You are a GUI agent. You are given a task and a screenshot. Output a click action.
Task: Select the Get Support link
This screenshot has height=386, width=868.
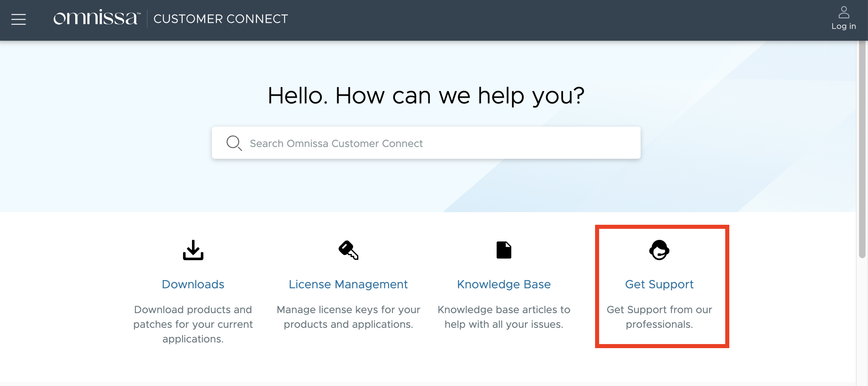[659, 284]
